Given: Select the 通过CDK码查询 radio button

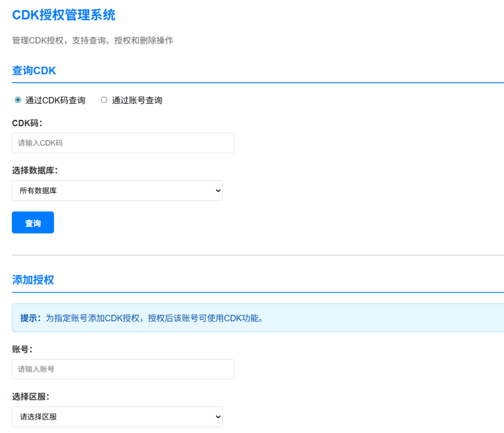Looking at the screenshot, I should coord(18,100).
